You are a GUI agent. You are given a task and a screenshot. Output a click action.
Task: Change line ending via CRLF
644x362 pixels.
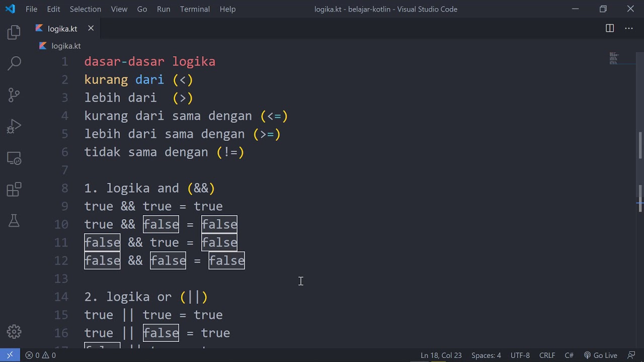pos(547,355)
